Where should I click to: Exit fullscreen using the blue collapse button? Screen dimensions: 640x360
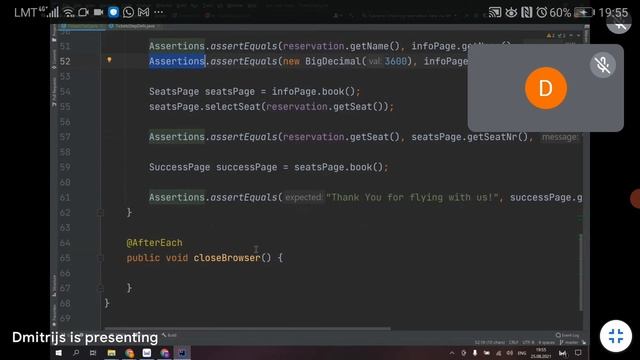tap(616, 336)
